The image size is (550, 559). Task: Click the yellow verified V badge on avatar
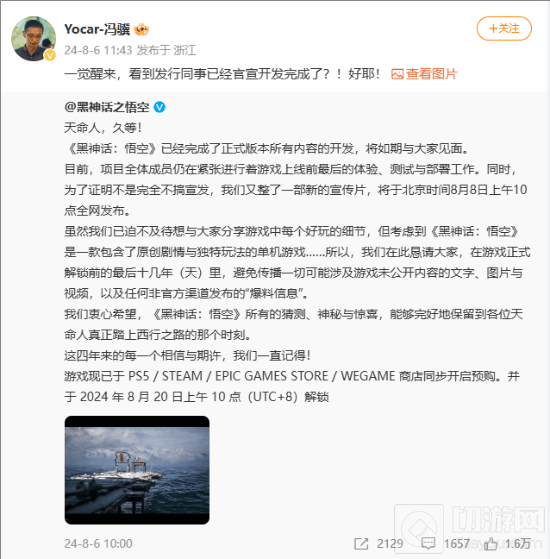click(50, 55)
